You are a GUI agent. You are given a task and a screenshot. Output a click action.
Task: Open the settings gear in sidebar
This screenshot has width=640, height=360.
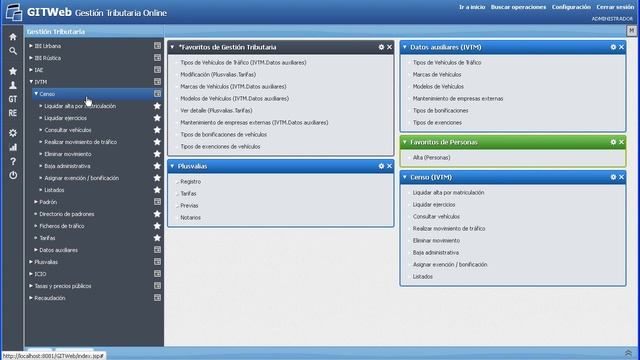[13, 133]
